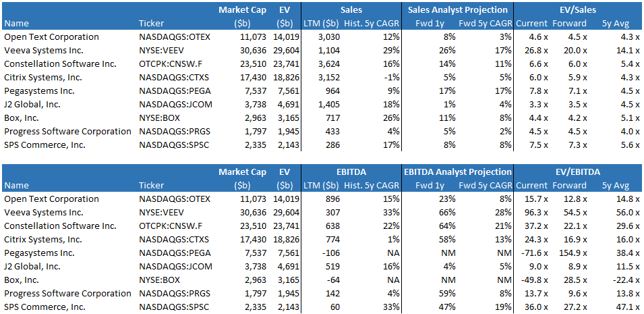Select J2 Global sales LTM value 1,405
The width and height of the screenshot is (644, 314).
(x=328, y=105)
